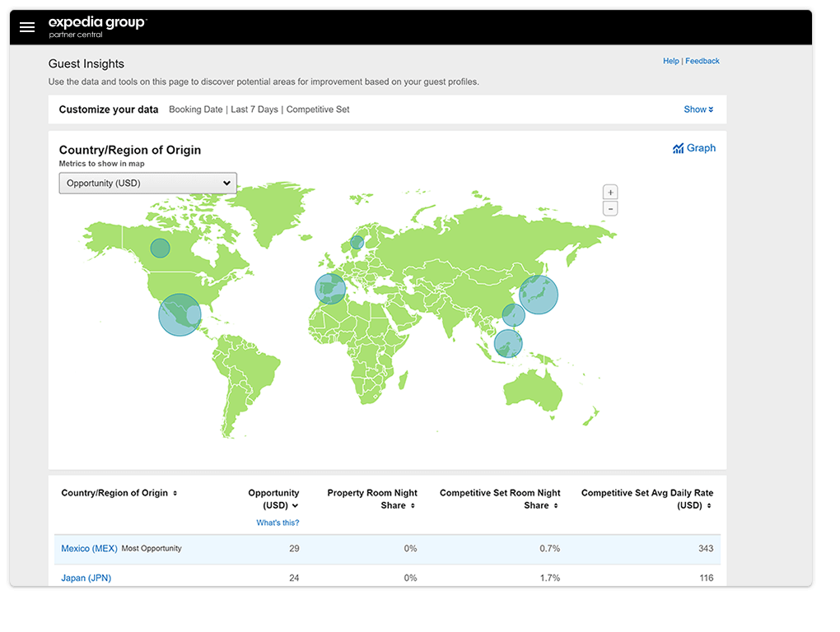Select the data bubble over Japan
The image size is (840, 632).
click(539, 294)
